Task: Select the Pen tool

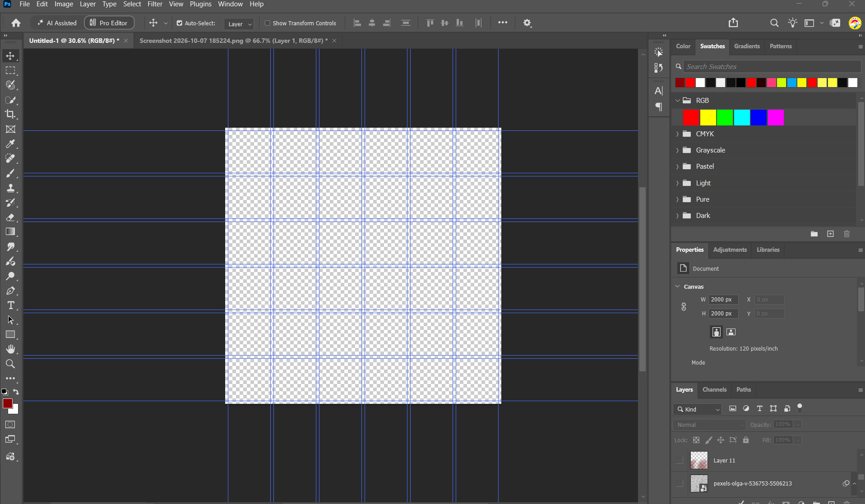Action: 10,291
